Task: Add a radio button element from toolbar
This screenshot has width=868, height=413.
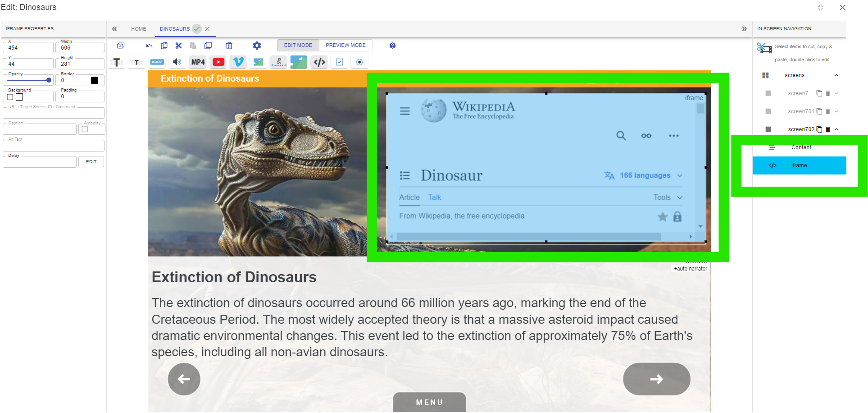Action: point(359,62)
